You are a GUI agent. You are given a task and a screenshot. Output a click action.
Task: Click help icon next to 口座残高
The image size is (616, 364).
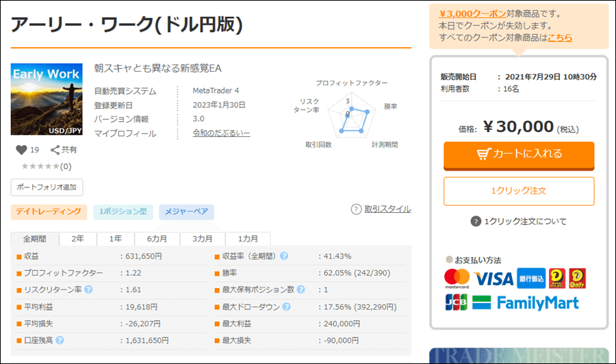[x=60, y=340]
